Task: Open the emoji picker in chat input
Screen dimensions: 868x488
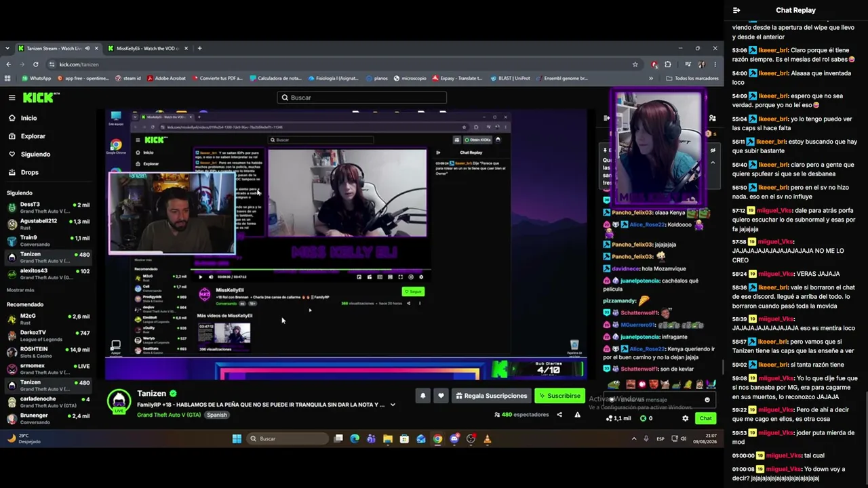Action: (x=707, y=400)
